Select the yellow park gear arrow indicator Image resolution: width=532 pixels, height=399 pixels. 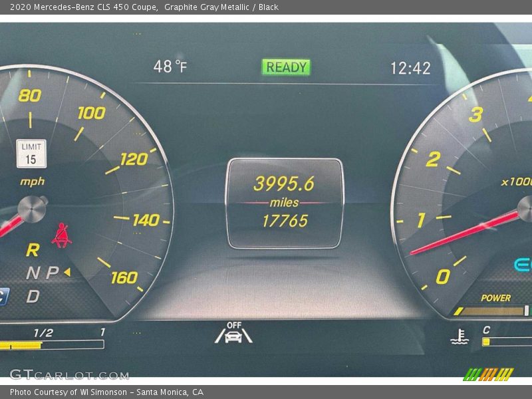coord(67,272)
